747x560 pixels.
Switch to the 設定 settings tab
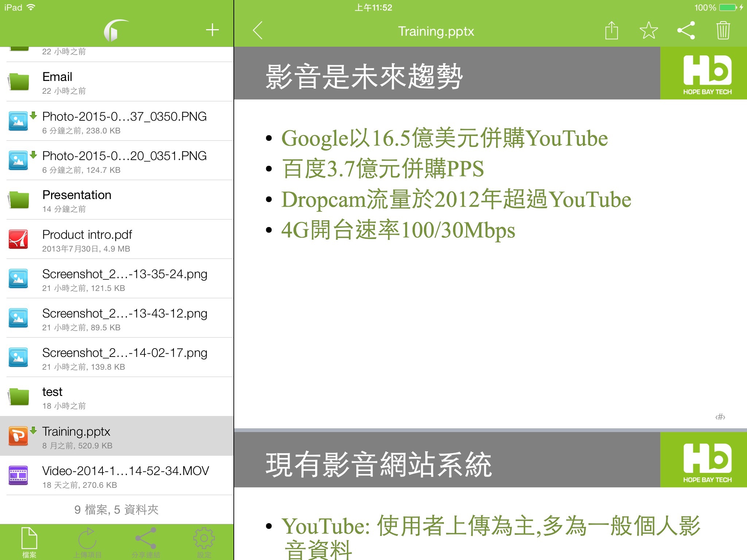pos(204,542)
